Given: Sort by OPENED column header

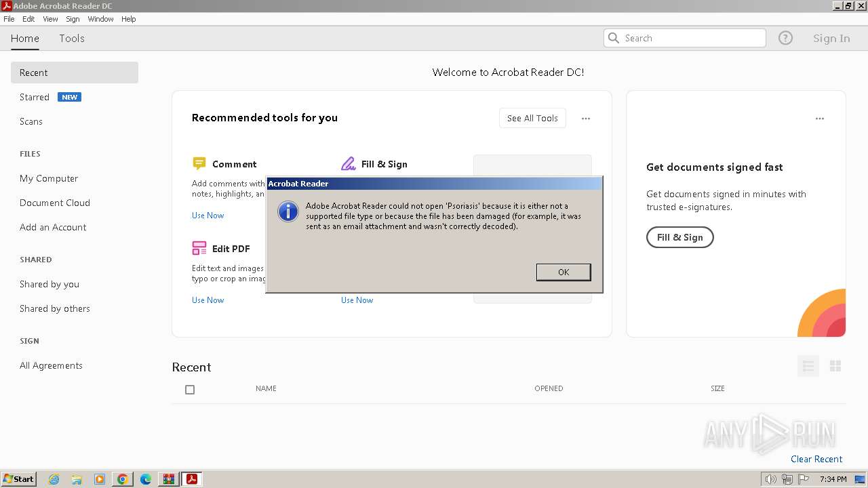Looking at the screenshot, I should [x=549, y=388].
